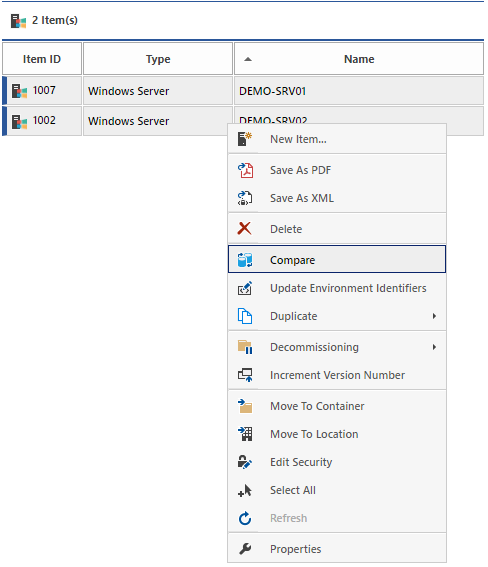Sort by the Type column header
The width and height of the screenshot is (488, 567).
click(158, 59)
